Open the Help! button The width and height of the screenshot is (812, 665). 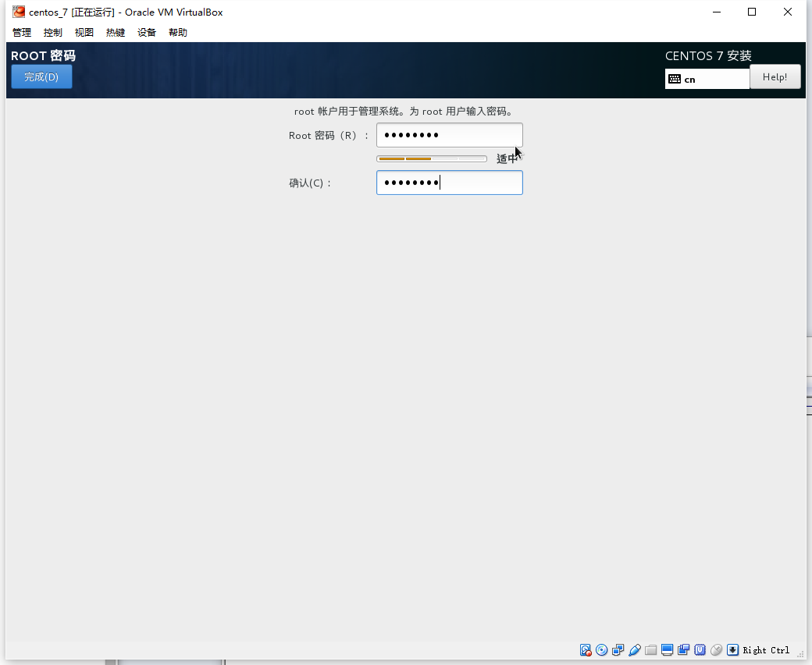point(775,76)
